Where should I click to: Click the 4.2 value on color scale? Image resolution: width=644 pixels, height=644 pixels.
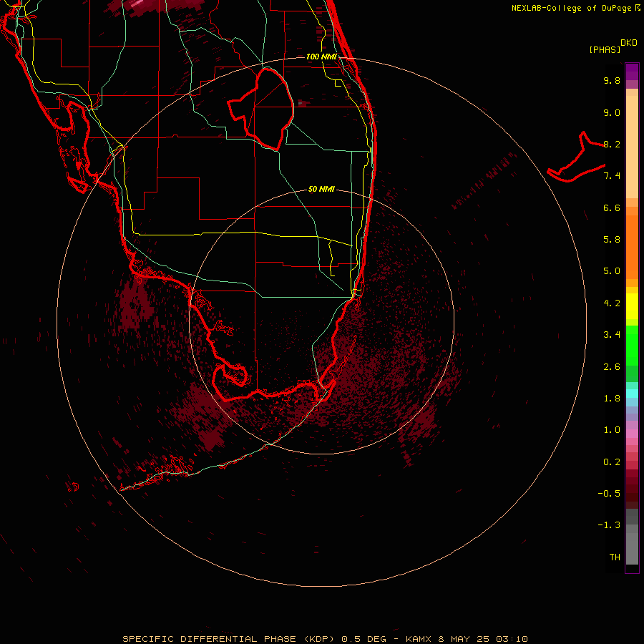click(612, 303)
